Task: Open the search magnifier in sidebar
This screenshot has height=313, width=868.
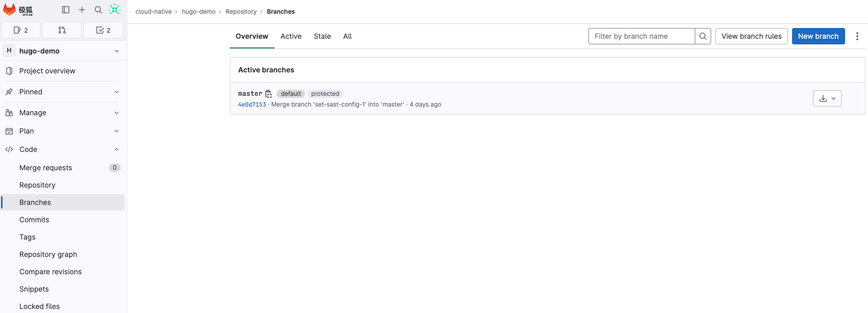Action: click(x=98, y=10)
